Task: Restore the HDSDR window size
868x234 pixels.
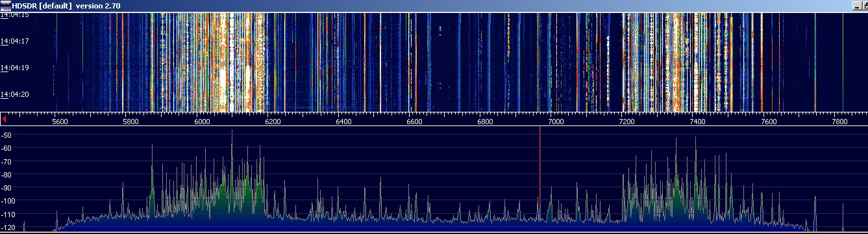Action: point(865,6)
